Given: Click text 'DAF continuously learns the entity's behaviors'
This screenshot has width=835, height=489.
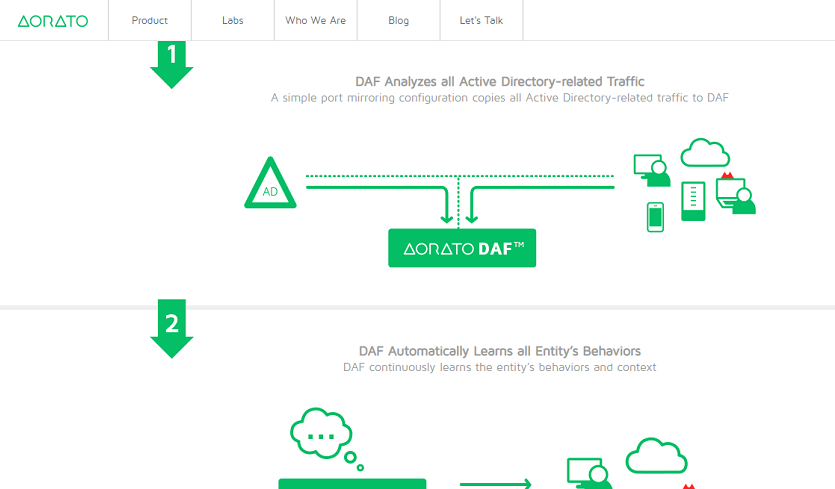Looking at the screenshot, I should coord(467,368).
